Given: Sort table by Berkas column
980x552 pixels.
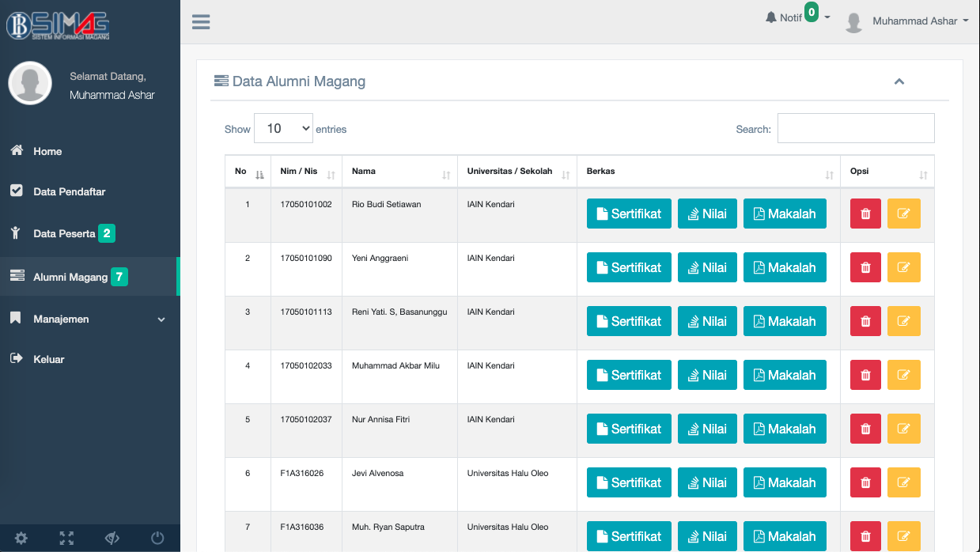Looking at the screenshot, I should pos(709,172).
